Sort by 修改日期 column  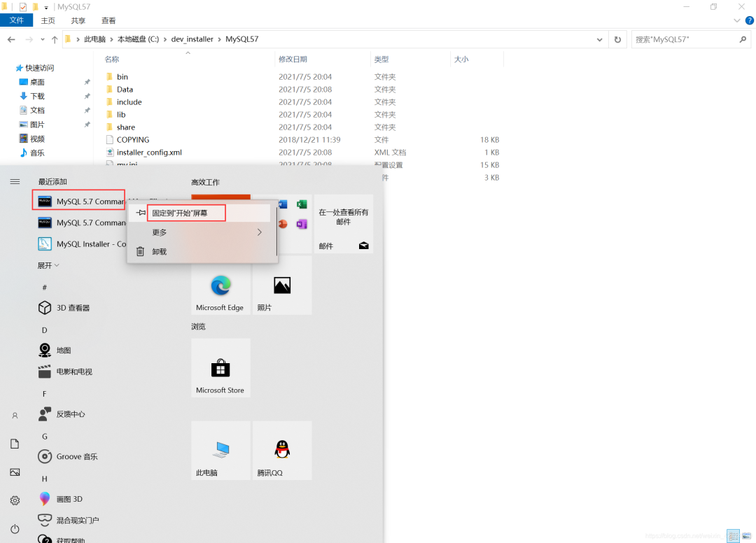coord(293,59)
